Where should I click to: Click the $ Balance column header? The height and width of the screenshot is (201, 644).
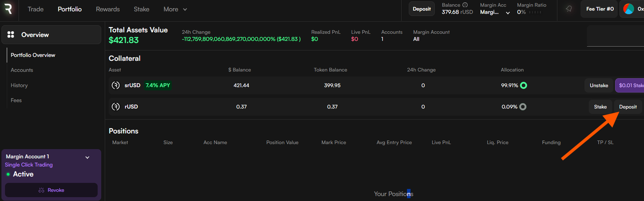coord(239,70)
